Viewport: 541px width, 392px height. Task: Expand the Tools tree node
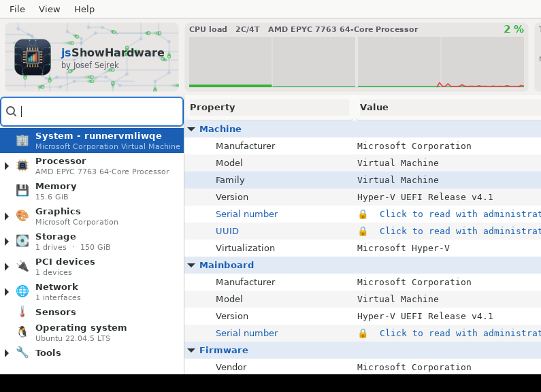[6, 353]
